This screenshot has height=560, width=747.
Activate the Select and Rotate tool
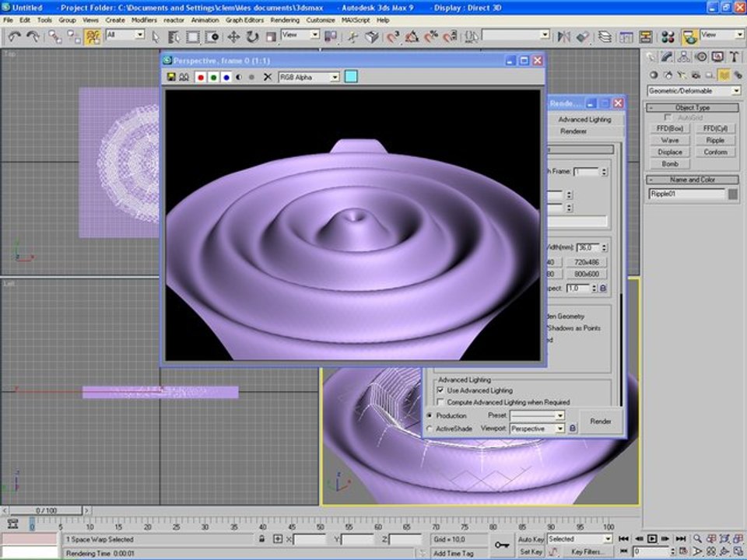pos(252,37)
